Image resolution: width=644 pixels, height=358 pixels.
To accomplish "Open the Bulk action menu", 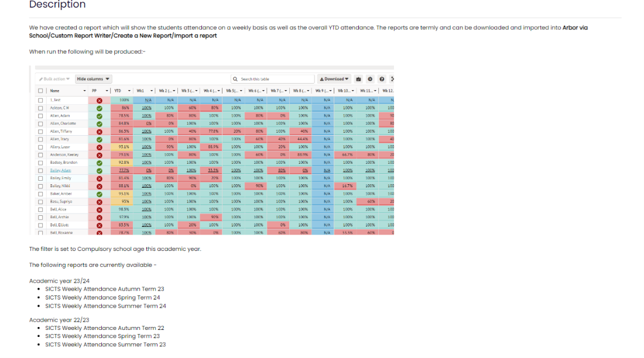I will [54, 79].
